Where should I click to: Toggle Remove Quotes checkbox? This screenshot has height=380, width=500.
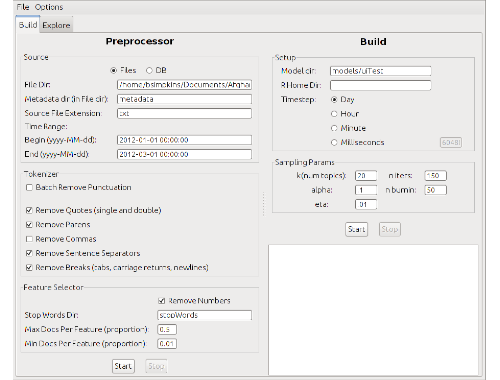coord(29,210)
